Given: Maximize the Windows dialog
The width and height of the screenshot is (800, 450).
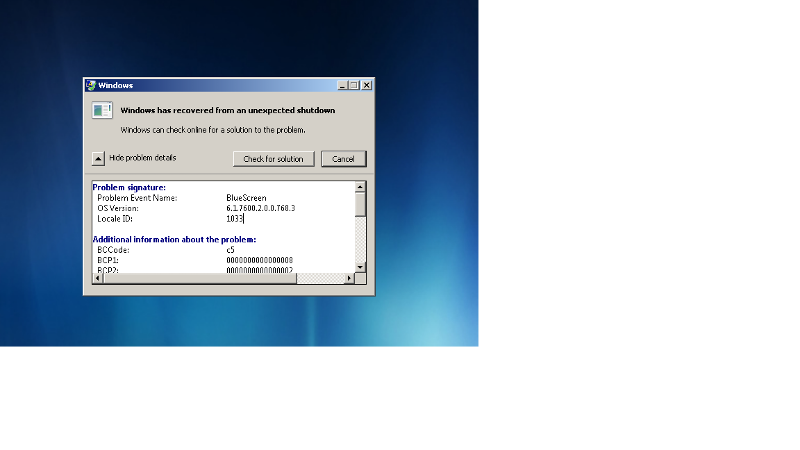Looking at the screenshot, I should [354, 85].
